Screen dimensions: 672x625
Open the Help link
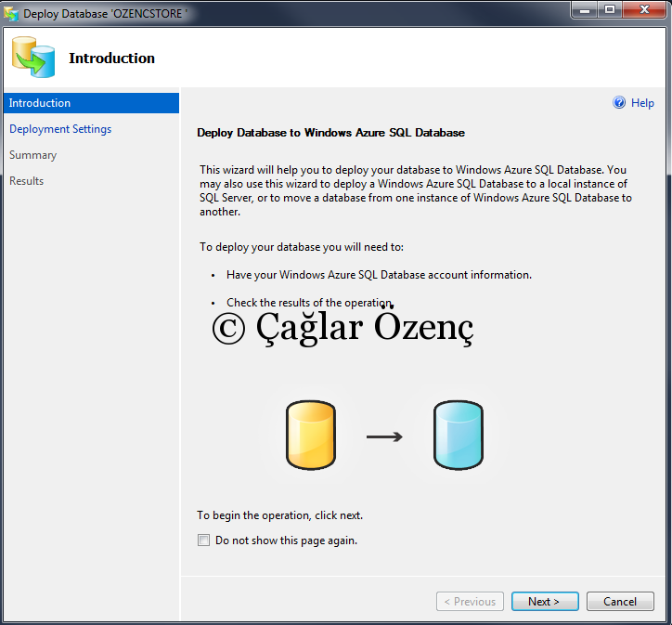642,103
